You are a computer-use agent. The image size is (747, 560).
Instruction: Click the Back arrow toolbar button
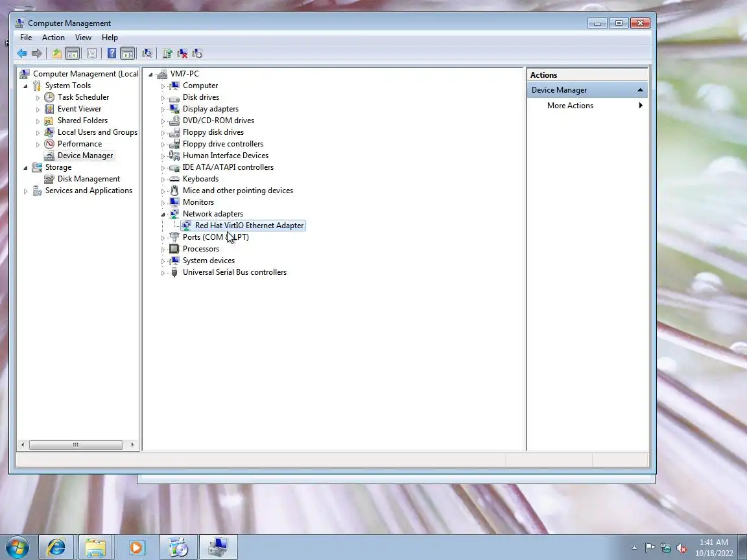[x=22, y=53]
